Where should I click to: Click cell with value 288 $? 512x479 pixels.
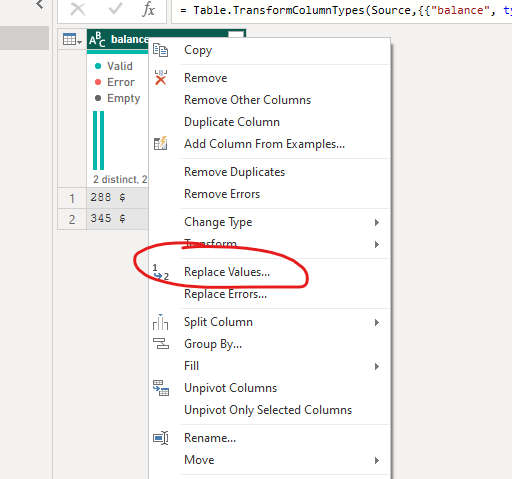tap(117, 198)
